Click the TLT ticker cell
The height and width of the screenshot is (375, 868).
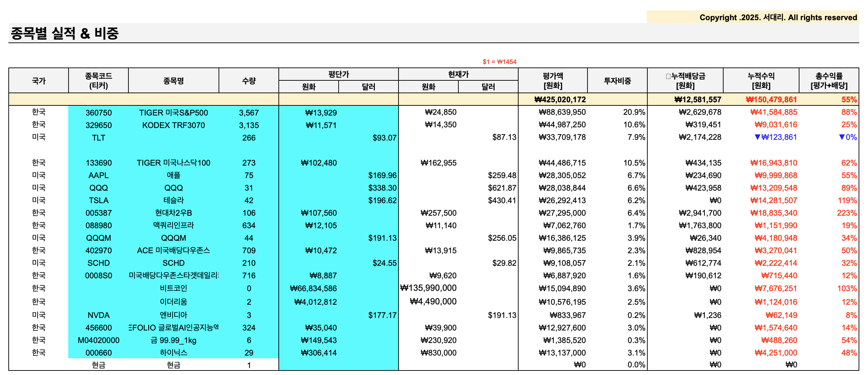pos(98,138)
